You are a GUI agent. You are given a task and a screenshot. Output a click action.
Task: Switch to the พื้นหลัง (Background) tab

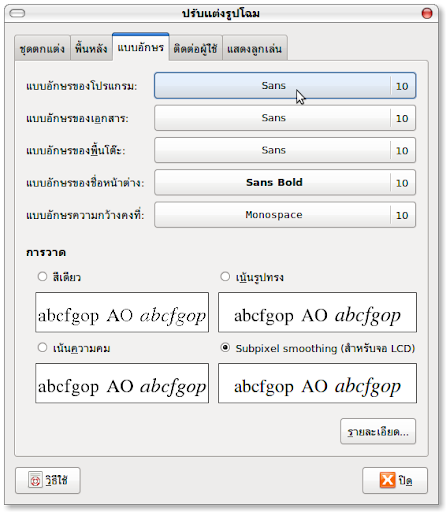click(91, 49)
